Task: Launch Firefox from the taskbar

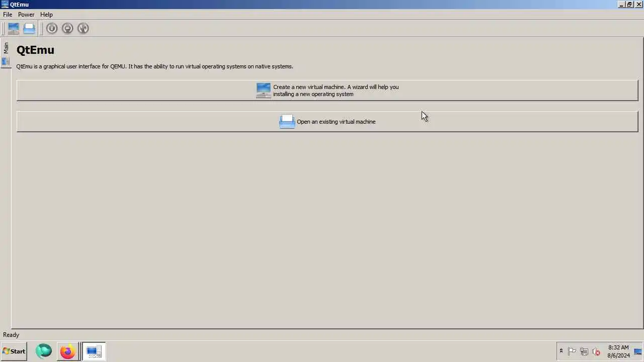Action: pyautogui.click(x=67, y=351)
